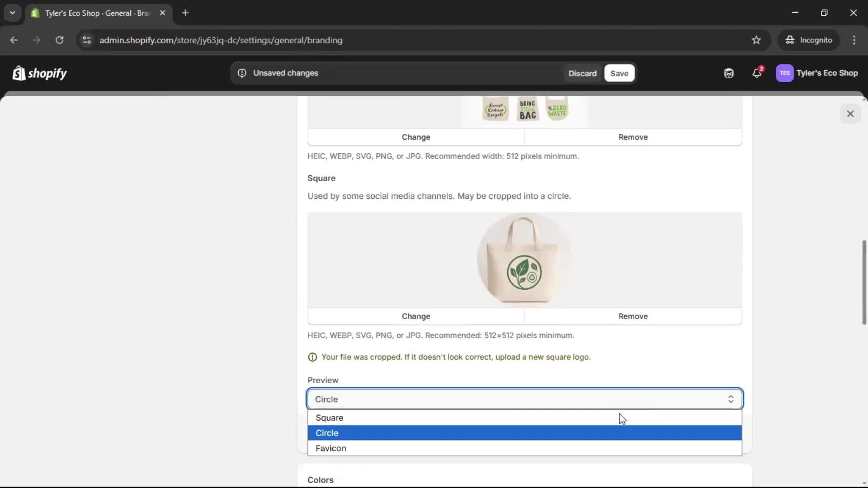Open the notifications bell
868x488 pixels.
click(x=757, y=73)
